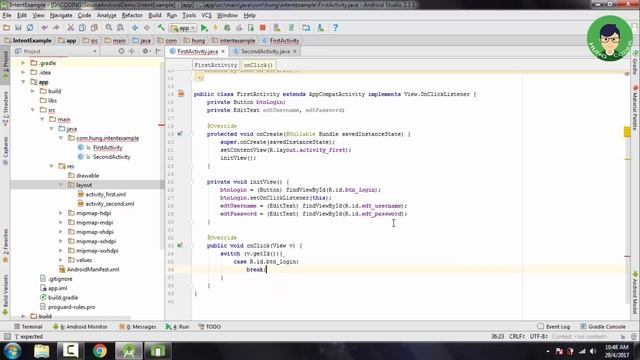Open the Build menu
Viewport: 640px width, 360px height.
click(155, 16)
